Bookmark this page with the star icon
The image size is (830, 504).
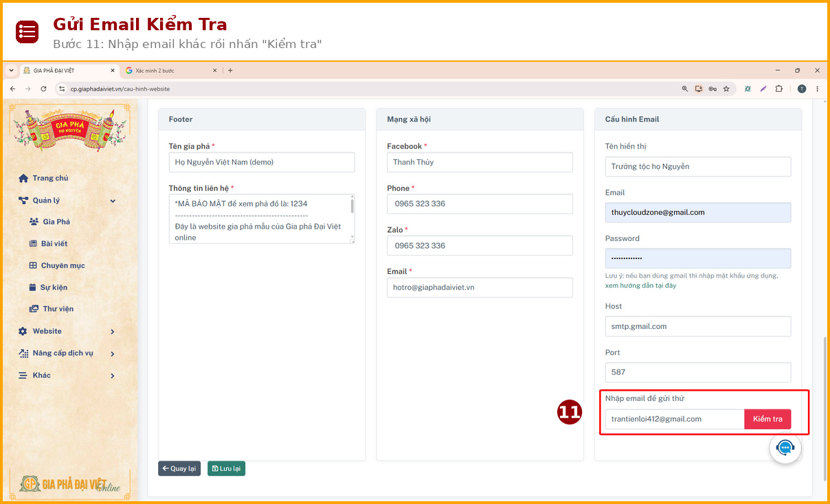tap(726, 89)
